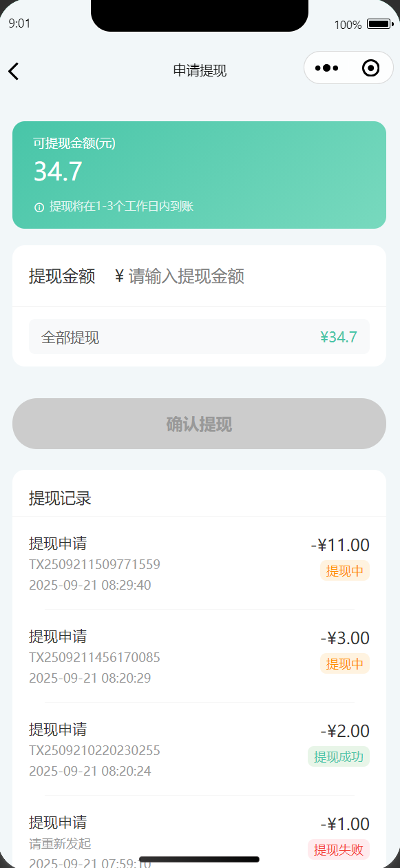Tap the yen symbol before amount field
The width and height of the screenshot is (400, 868).
[119, 276]
